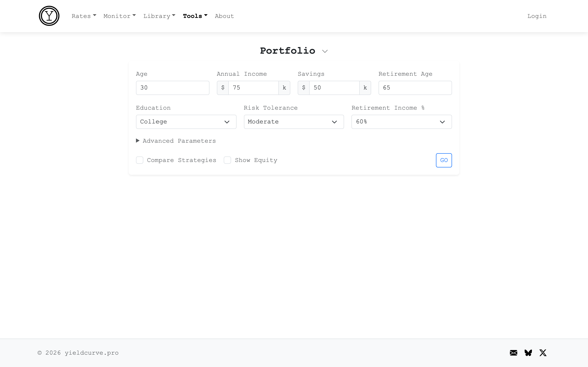
Task: Focus the Annual Income input field
Action: (253, 88)
